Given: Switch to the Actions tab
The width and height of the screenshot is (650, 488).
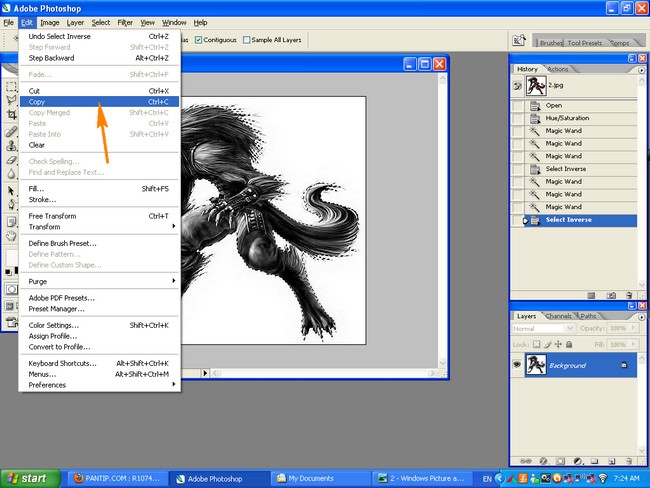Looking at the screenshot, I should pos(558,69).
